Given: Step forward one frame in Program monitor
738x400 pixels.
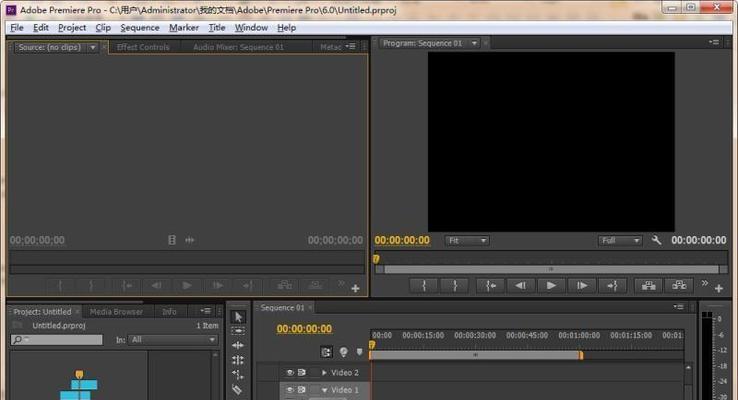Looking at the screenshot, I should coord(582,285).
